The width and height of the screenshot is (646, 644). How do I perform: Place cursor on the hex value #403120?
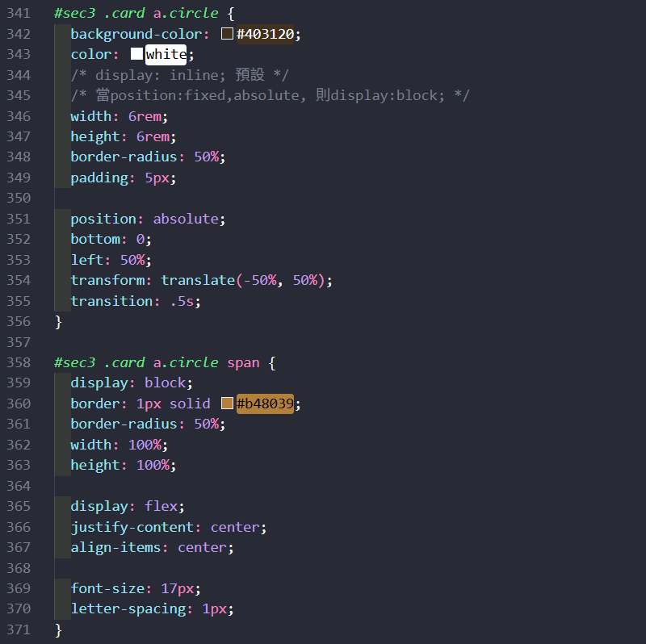point(265,34)
